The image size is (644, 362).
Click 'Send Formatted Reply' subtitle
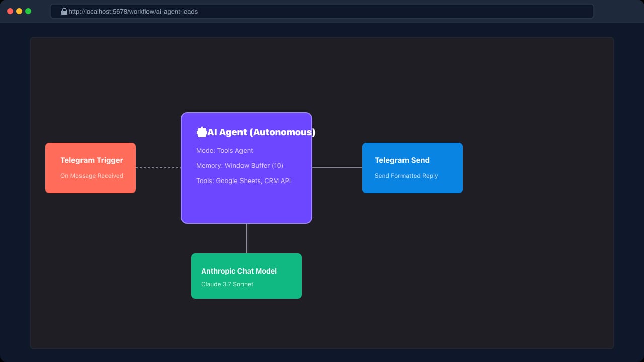click(407, 176)
